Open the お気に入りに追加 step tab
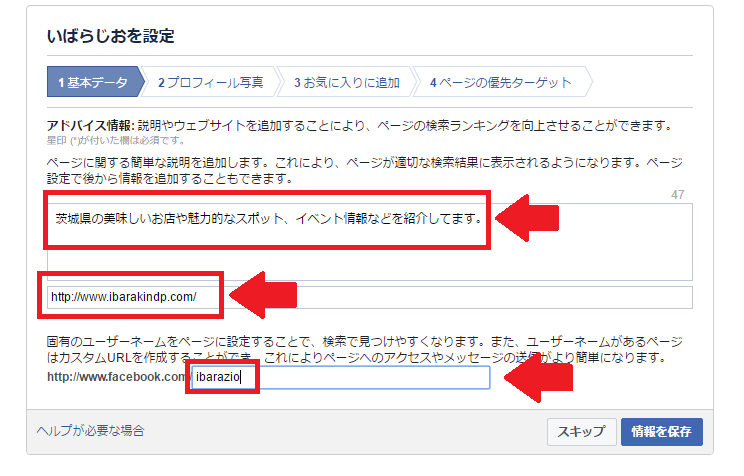 coord(346,82)
